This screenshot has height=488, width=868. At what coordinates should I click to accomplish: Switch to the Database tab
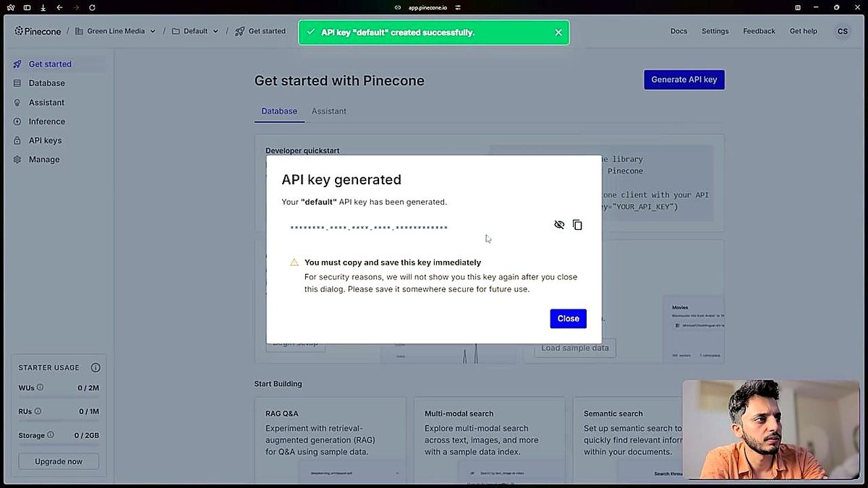279,111
